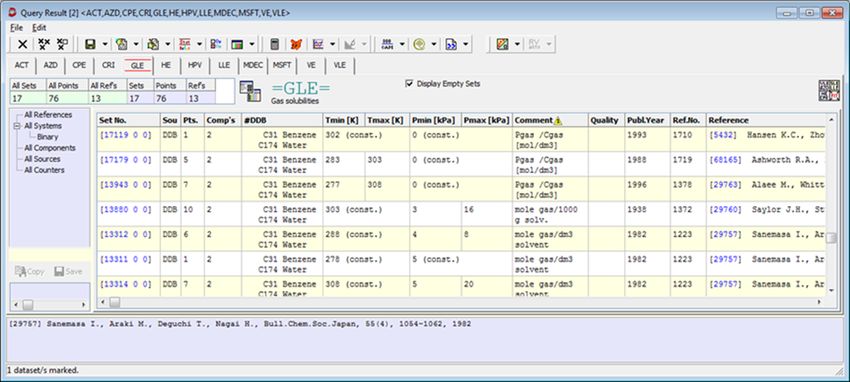The width and height of the screenshot is (850, 382).
Task: Click the QR code icon at the panel's right edge
Action: [829, 90]
